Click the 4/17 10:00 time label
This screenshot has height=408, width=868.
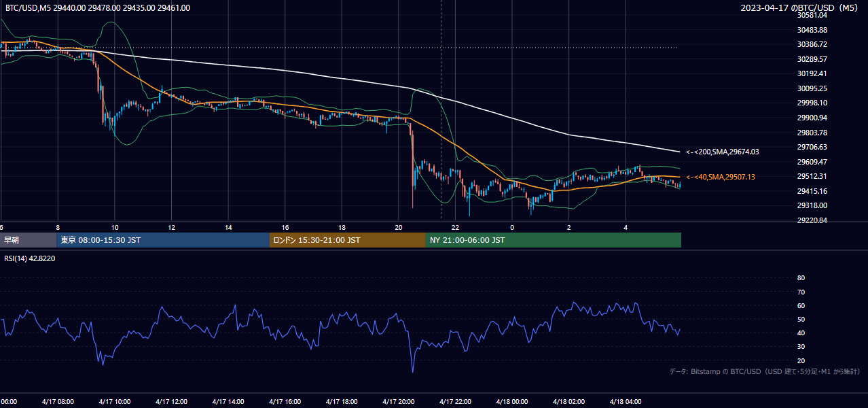pos(114,402)
